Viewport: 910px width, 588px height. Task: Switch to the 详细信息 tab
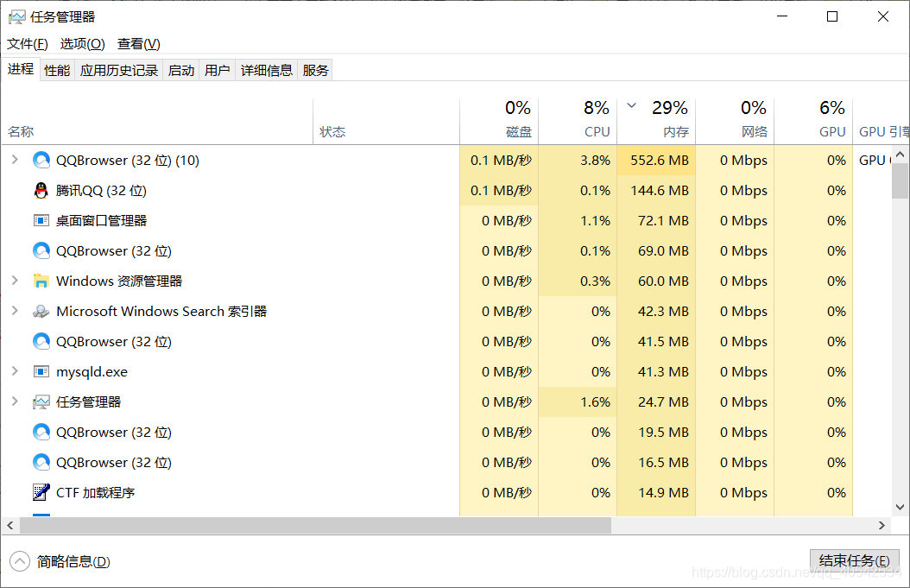coord(267,70)
